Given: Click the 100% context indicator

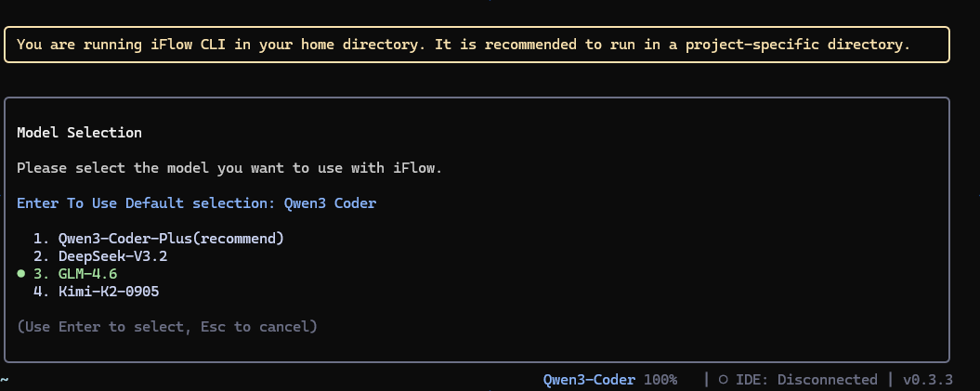Looking at the screenshot, I should (660, 380).
